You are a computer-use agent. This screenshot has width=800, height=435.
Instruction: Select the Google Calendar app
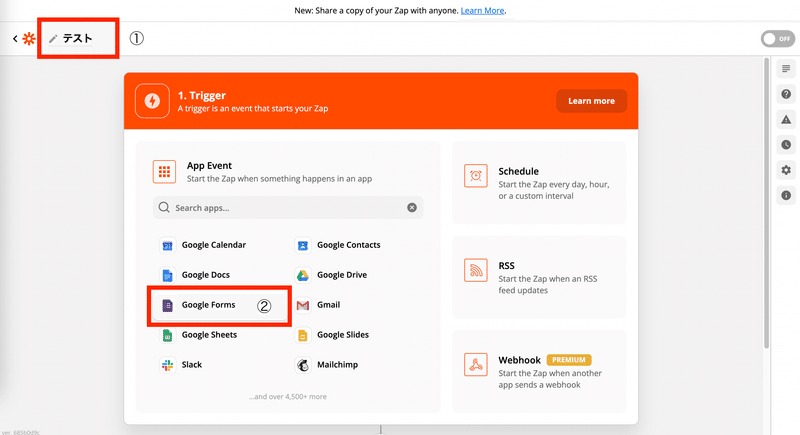(203, 245)
